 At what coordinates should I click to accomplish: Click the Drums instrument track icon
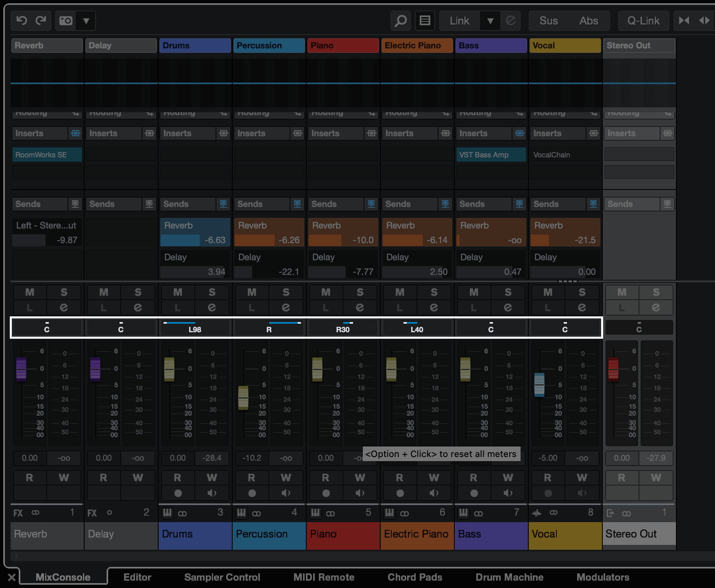pos(167,513)
